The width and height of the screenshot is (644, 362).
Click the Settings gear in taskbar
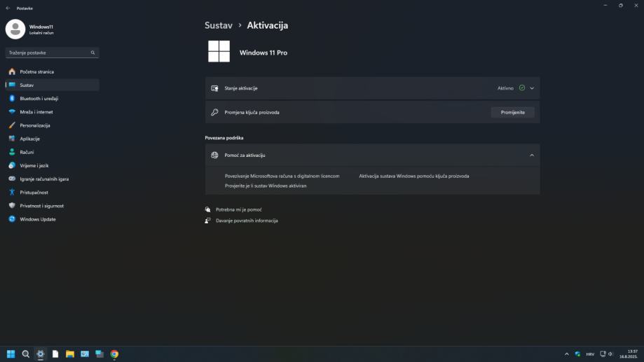[x=40, y=354]
